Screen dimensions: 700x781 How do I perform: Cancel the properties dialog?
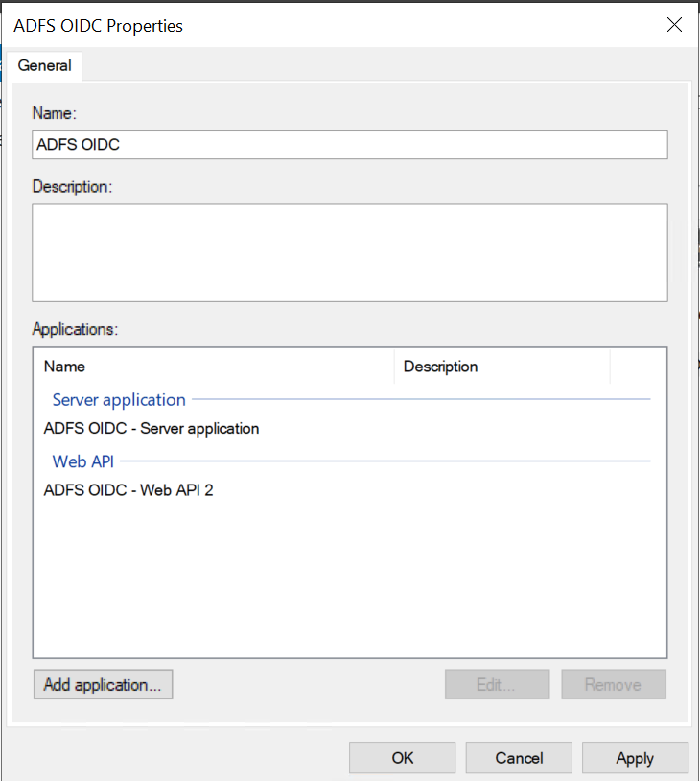(519, 758)
